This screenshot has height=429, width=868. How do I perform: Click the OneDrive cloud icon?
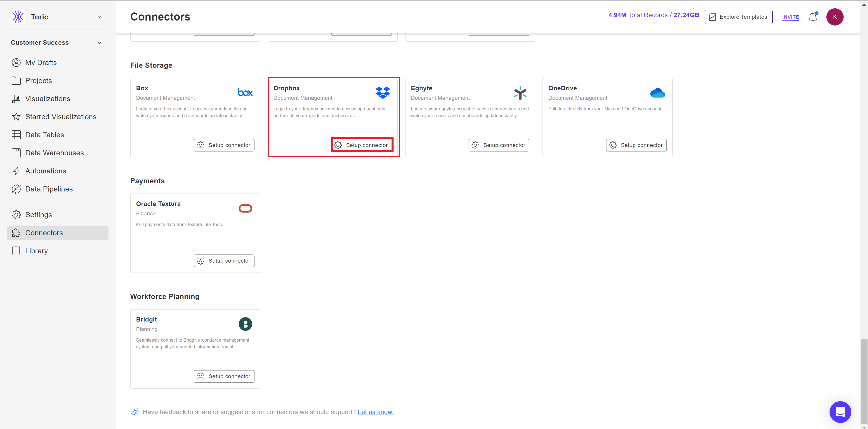[658, 93]
